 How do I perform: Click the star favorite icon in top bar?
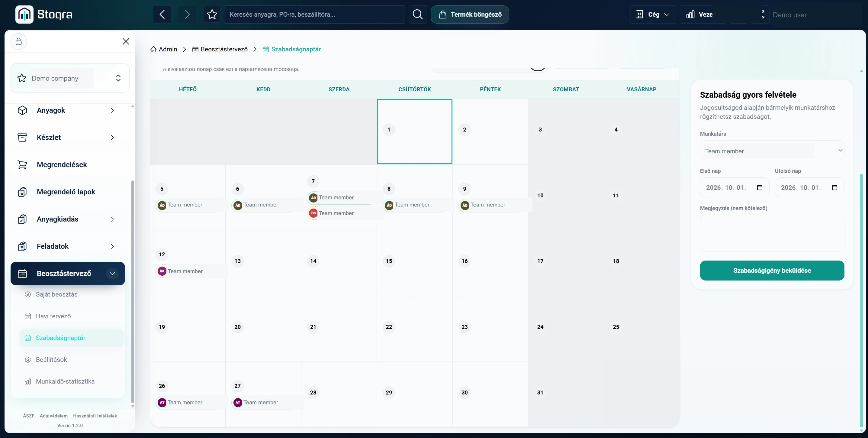(212, 15)
